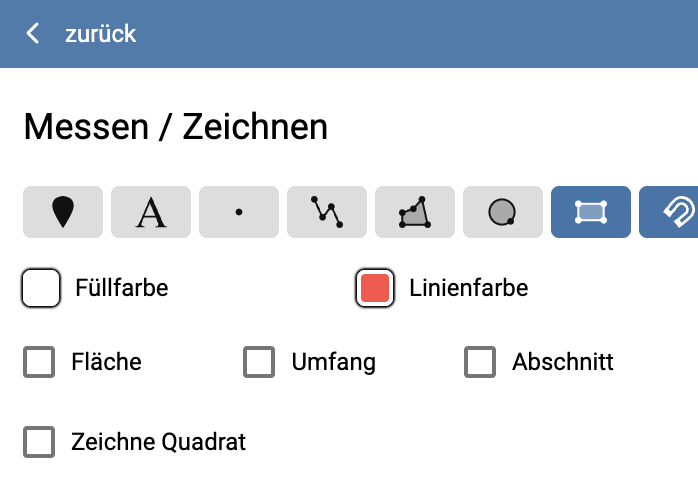The image size is (698, 480).
Task: Open the red Linienfarbe color swatch
Action: click(x=375, y=289)
